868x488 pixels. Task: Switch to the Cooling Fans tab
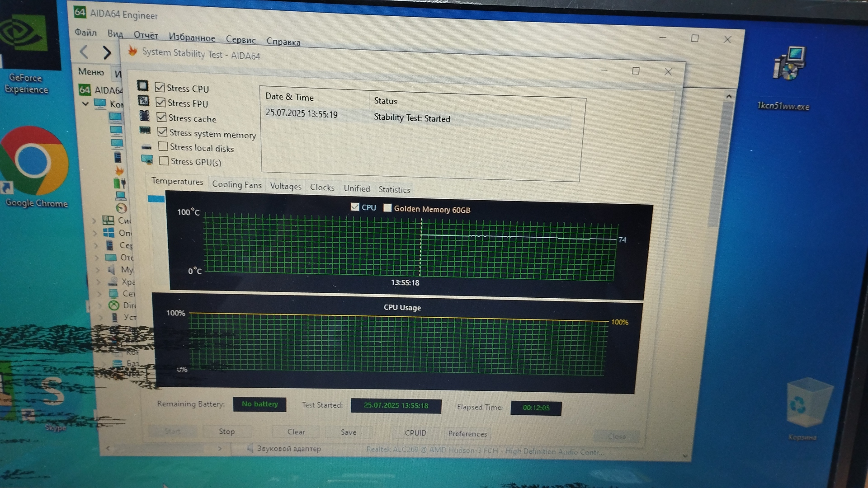236,184
